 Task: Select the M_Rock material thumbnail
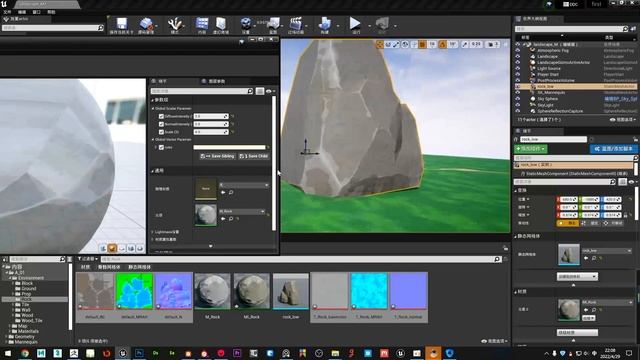[212, 291]
